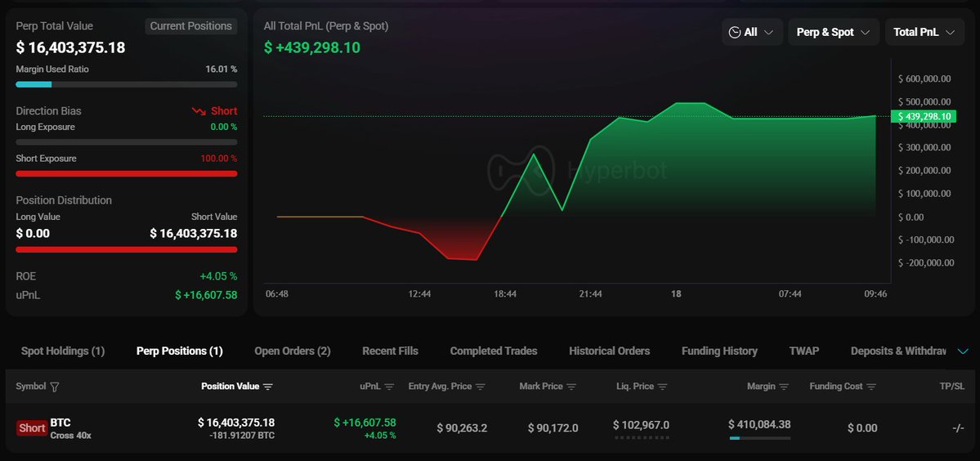980x461 pixels.
Task: Click the filter icon next to Symbol
Action: pos(55,387)
